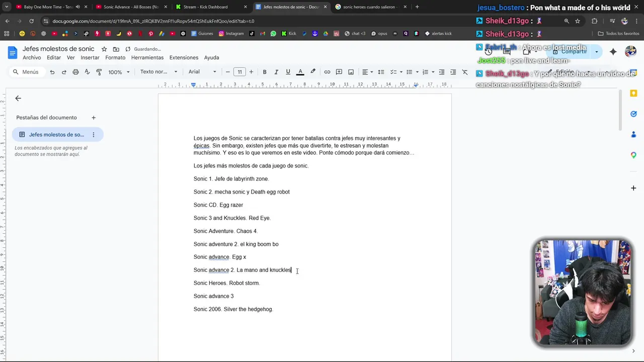
Task: Open the WhatsApp bookmark icon
Action: [x=273, y=34]
